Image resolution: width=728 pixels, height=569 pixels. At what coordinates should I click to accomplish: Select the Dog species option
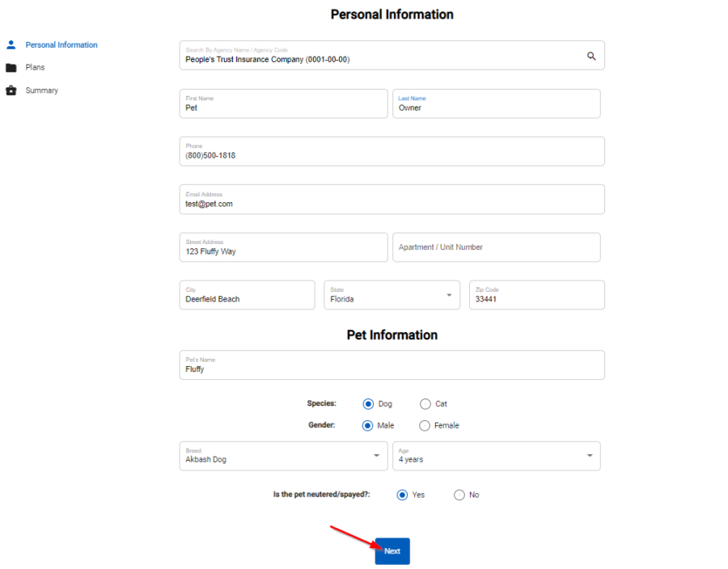coord(368,403)
